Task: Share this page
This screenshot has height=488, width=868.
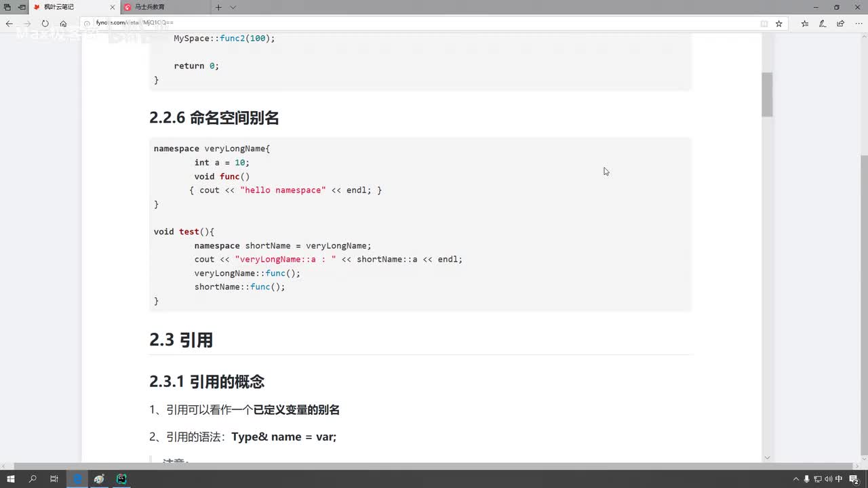Action: click(840, 23)
